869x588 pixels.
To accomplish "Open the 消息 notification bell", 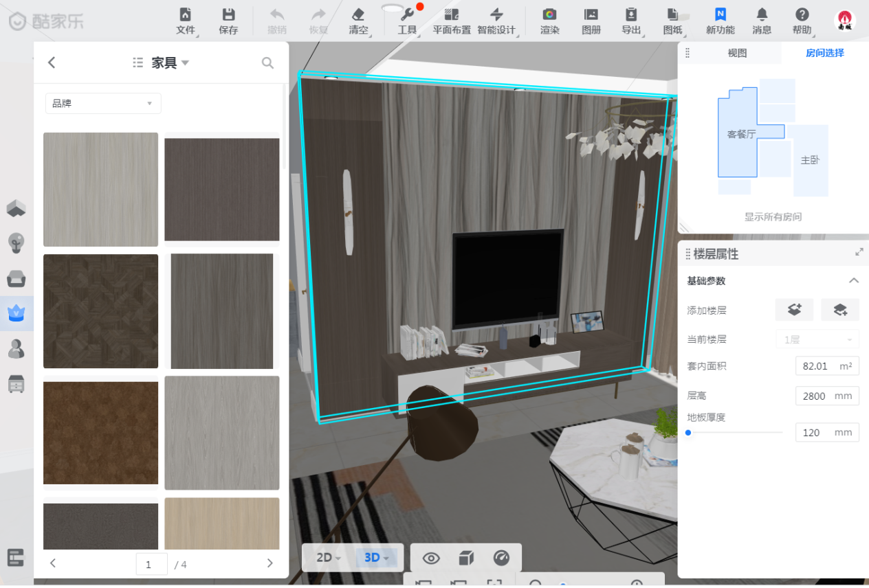I will coord(762,15).
